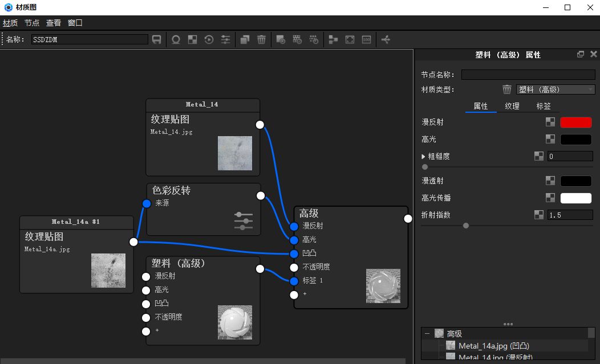600x364 pixels.
Task: Close the 塑料（高级）属性 panel
Action: pyautogui.click(x=594, y=54)
